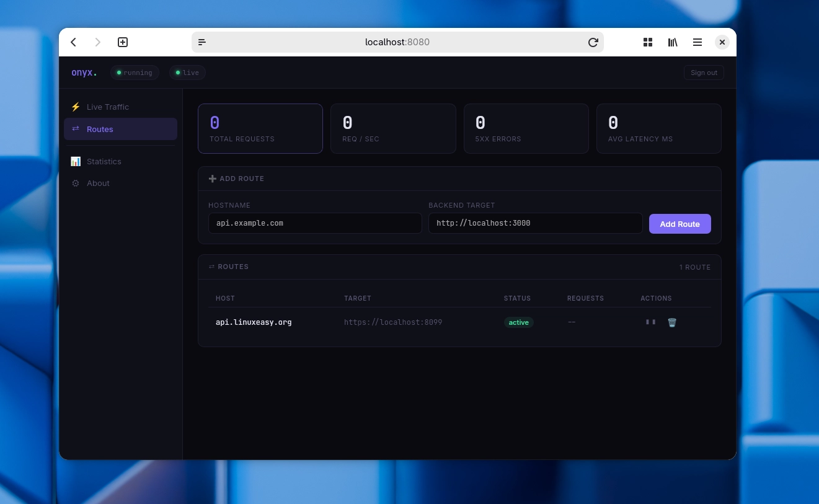819x504 pixels.
Task: Open the Live Traffic page
Action: point(108,107)
